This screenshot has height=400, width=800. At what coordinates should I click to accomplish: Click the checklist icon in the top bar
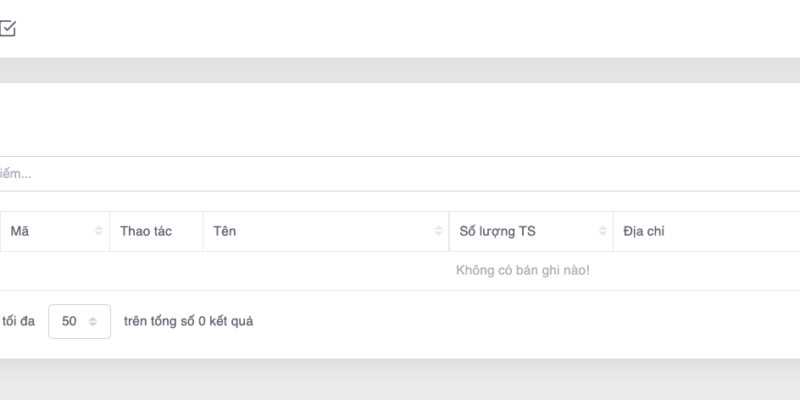point(7,29)
